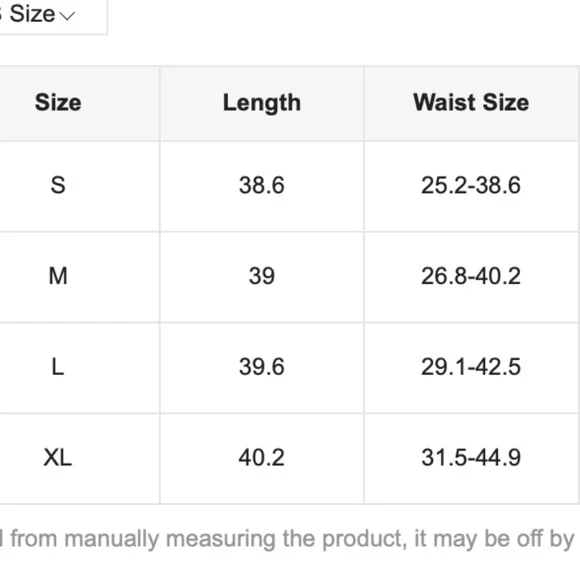Click the Size column header
Image resolution: width=580 pixels, height=580 pixels.
tap(58, 102)
